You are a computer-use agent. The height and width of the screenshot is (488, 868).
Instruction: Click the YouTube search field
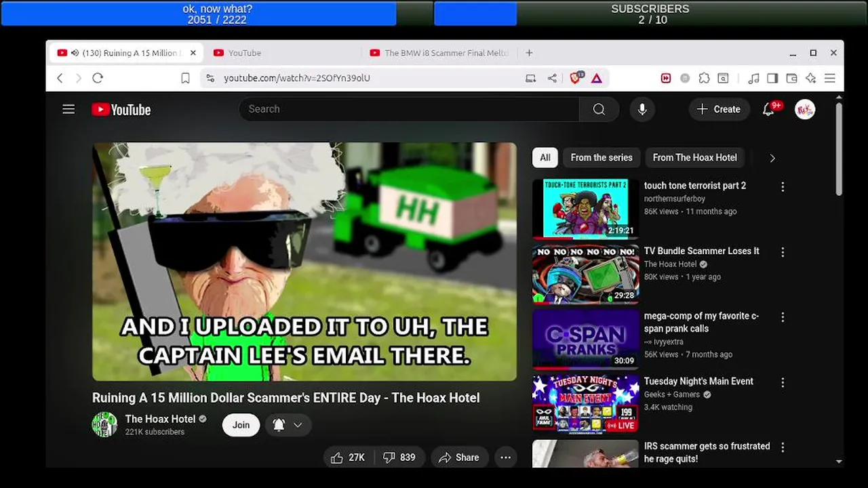point(409,109)
